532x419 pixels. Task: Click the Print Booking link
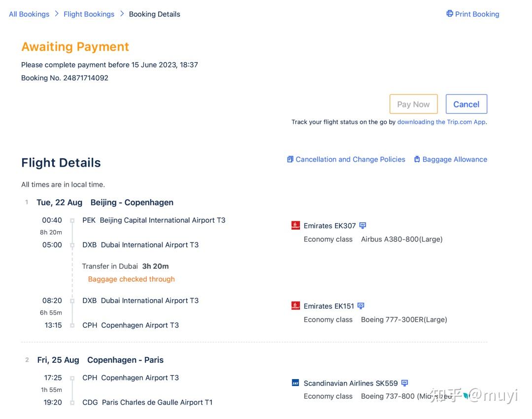(x=477, y=14)
